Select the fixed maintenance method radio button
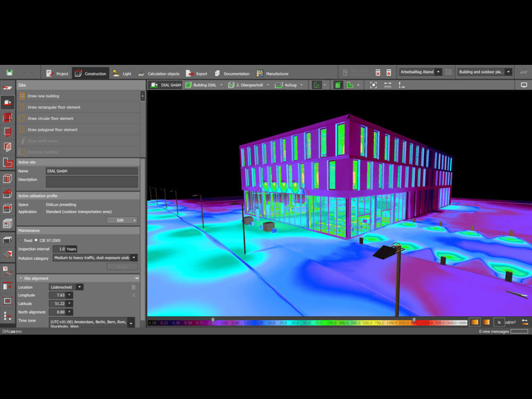The image size is (532, 399). (x=21, y=240)
